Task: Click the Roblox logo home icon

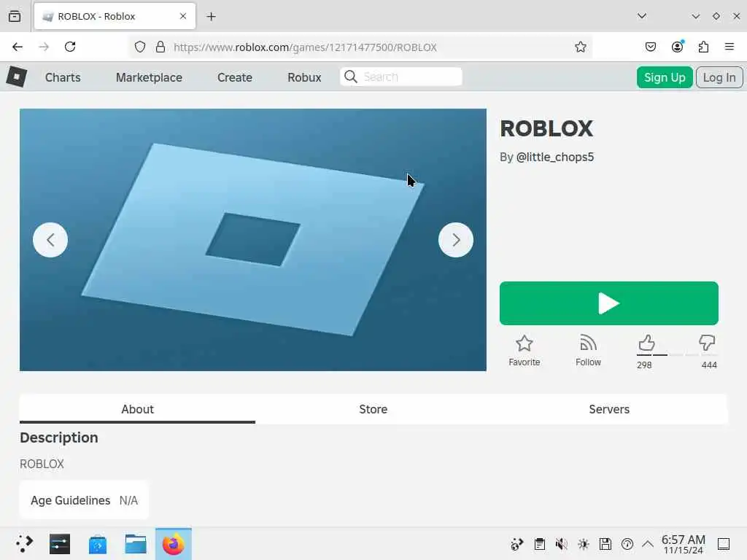Action: (x=16, y=77)
